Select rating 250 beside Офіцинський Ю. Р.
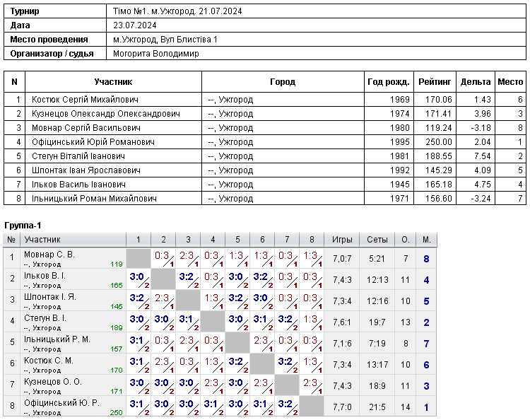The height and width of the screenshot is (420, 530). click(116, 412)
